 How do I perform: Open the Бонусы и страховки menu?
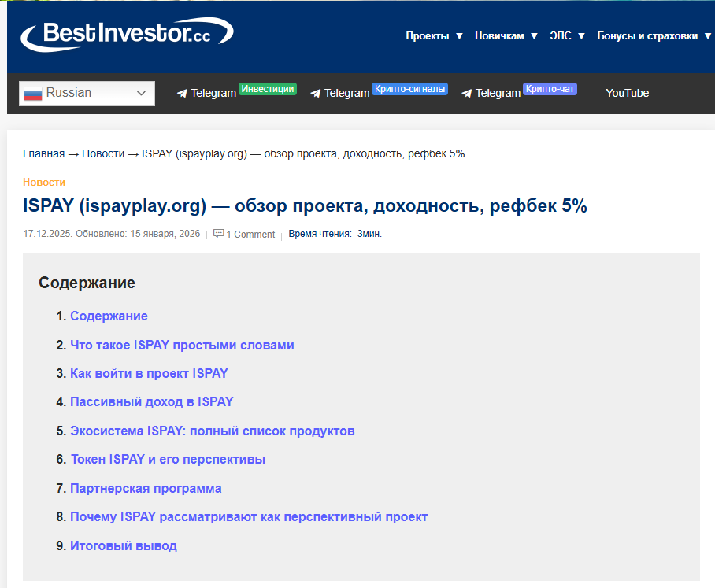tap(654, 35)
